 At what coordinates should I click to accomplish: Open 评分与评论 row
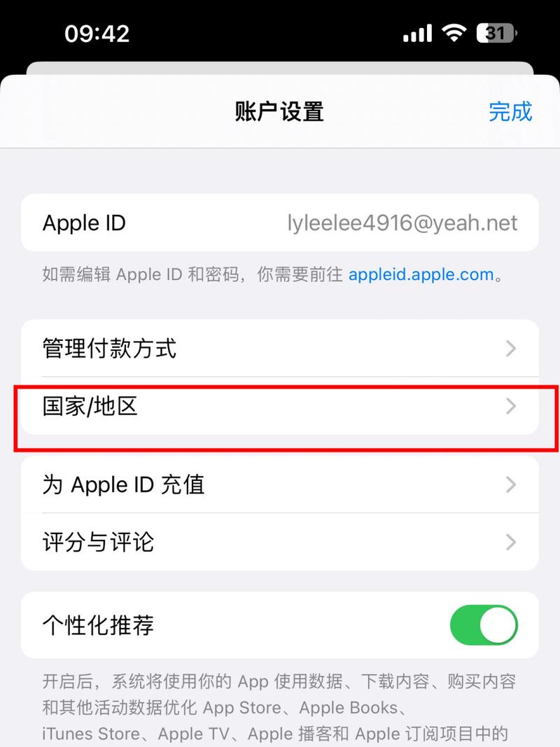point(280,542)
